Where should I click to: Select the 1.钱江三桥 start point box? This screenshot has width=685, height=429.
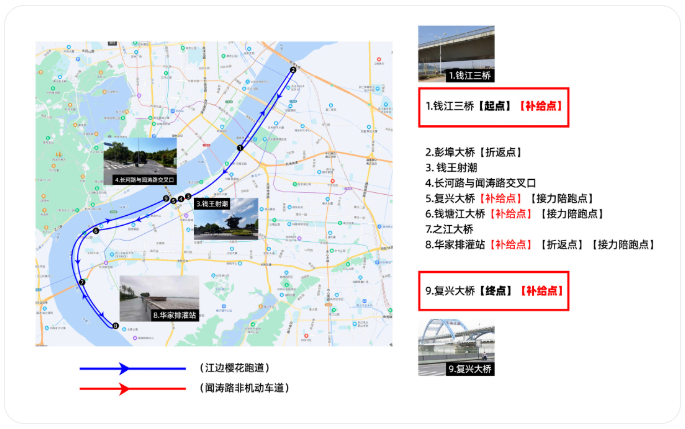493,106
